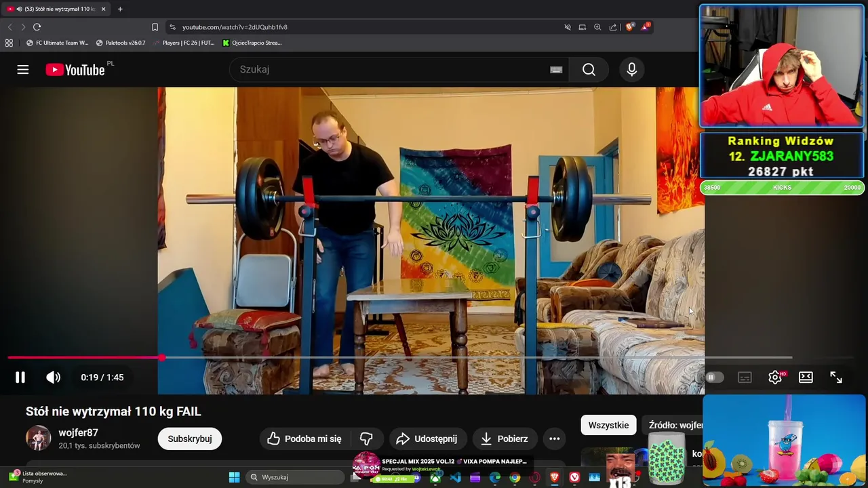
Task: Open the browser apps grid icon
Action: [x=9, y=43]
